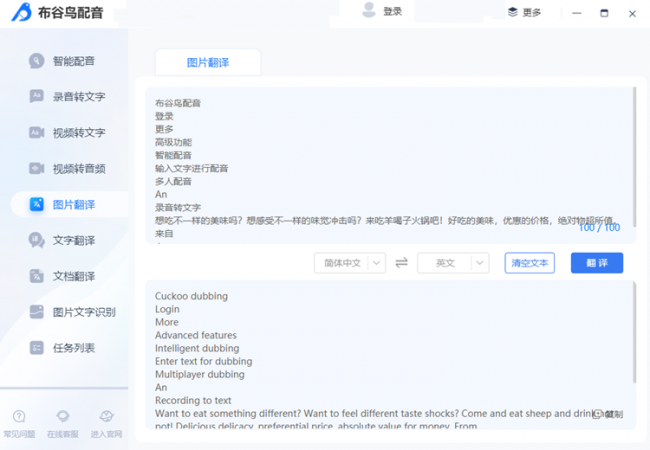Click the 文档翻译 sidebar label
The width and height of the screenshot is (650, 450).
tap(74, 276)
